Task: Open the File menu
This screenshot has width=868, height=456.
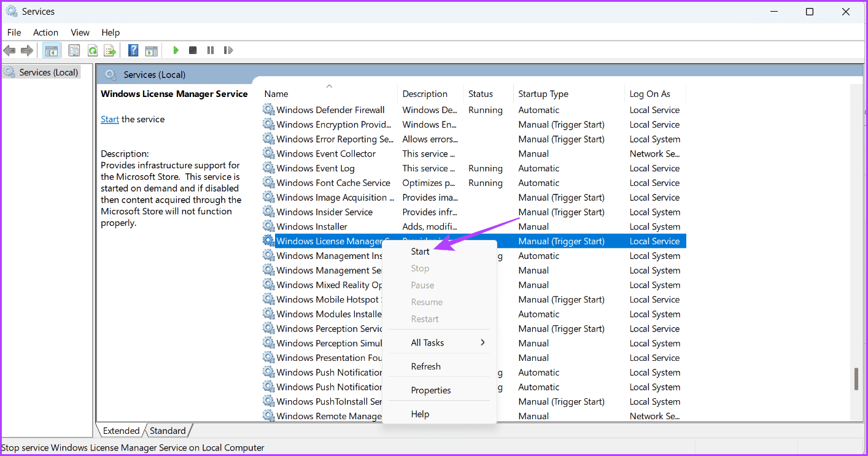Action: [14, 33]
